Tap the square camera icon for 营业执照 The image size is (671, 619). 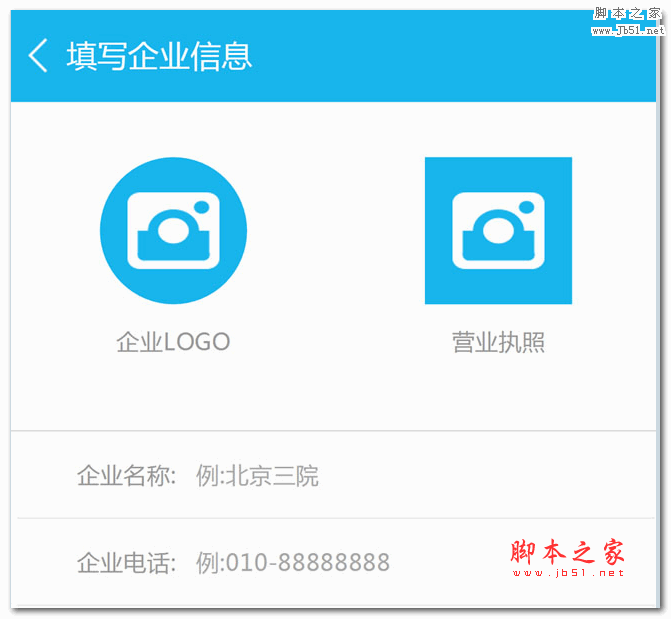click(498, 231)
